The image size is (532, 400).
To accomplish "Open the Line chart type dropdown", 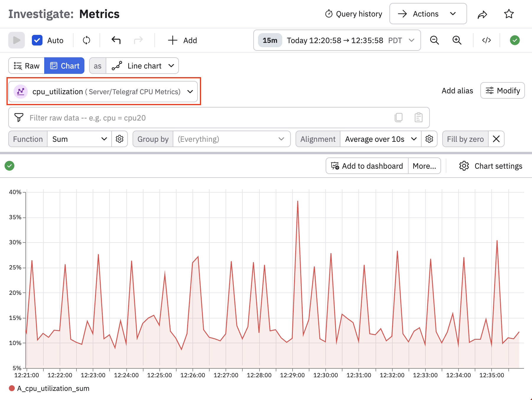I will click(x=142, y=66).
